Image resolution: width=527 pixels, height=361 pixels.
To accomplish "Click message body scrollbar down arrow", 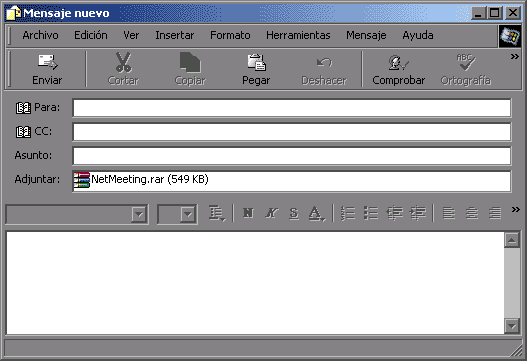I will (x=512, y=325).
